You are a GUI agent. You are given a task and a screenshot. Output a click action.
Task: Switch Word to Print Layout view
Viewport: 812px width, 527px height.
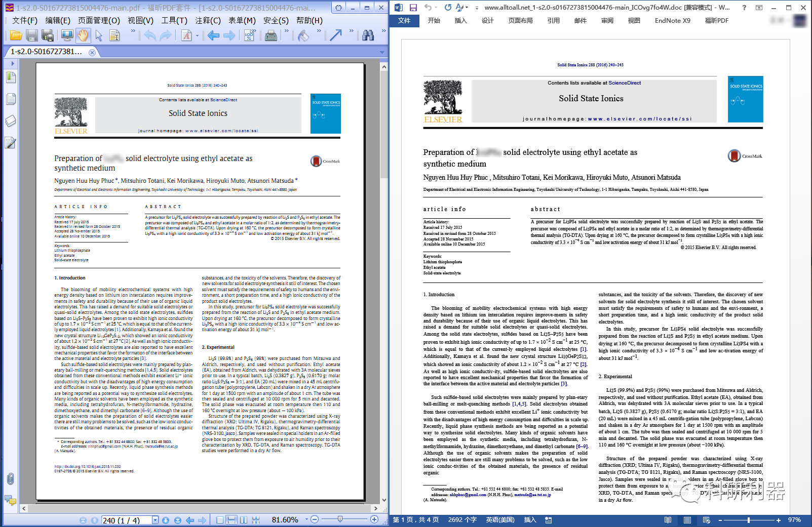687,520
